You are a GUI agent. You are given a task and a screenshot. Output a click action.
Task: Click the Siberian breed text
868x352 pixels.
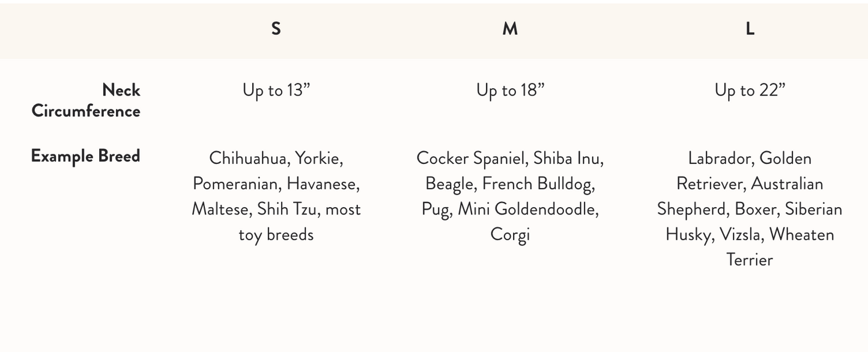coord(813,209)
